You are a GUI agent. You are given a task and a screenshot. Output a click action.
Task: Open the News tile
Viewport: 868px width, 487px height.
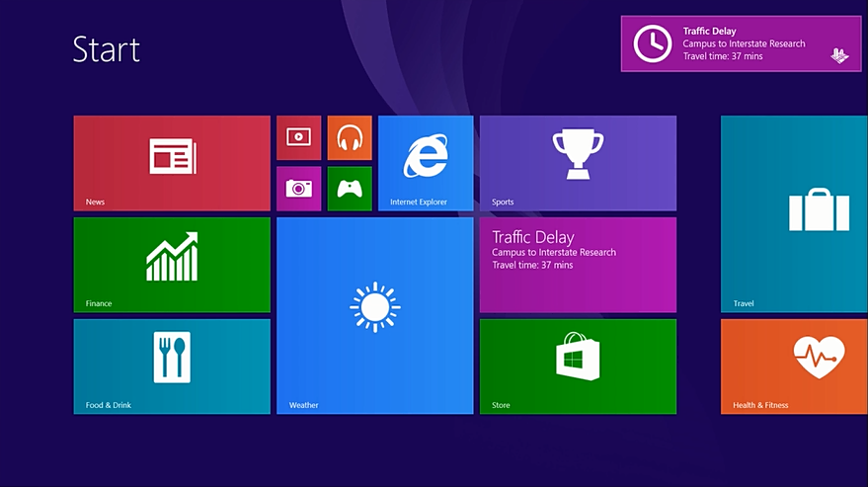(x=172, y=163)
